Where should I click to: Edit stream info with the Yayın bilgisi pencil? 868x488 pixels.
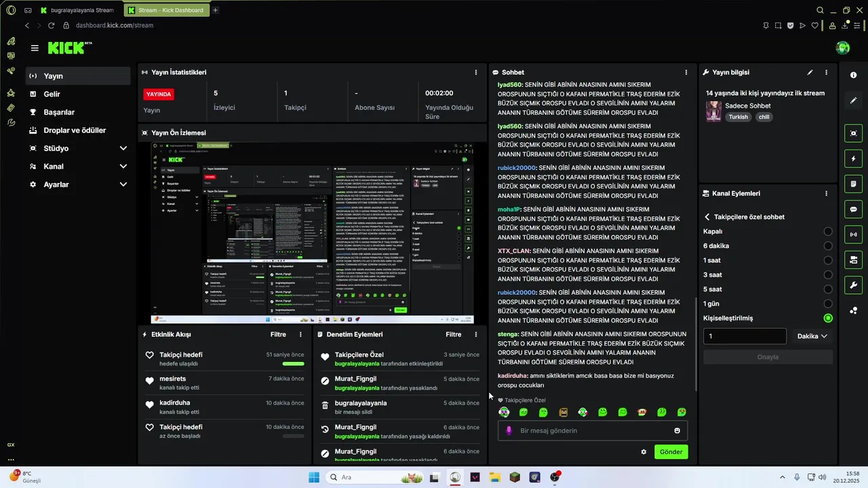click(x=810, y=72)
